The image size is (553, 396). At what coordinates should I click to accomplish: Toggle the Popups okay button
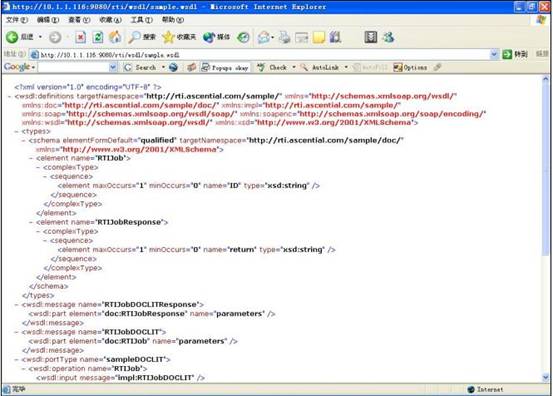(225, 67)
